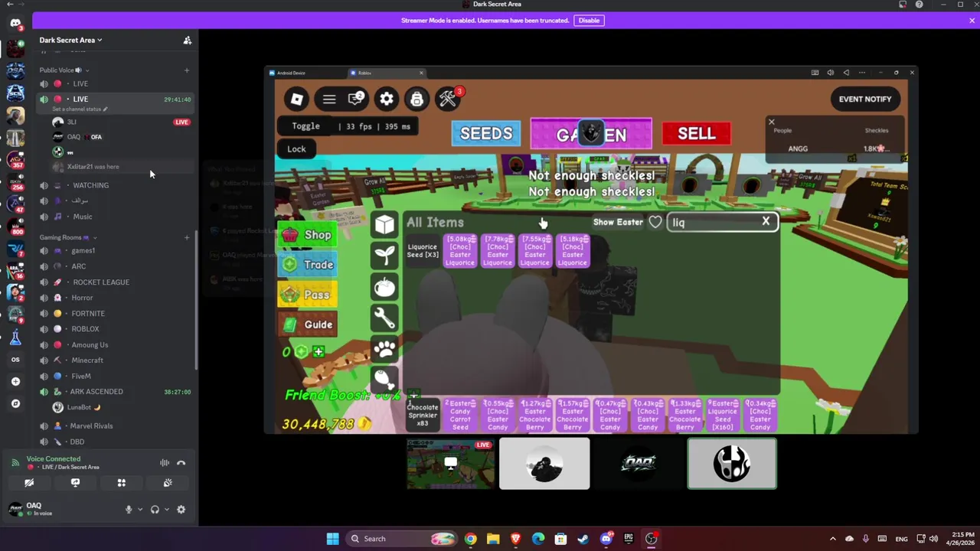Image resolution: width=980 pixels, height=551 pixels.
Task: Open the OS server icon
Action: click(15, 359)
